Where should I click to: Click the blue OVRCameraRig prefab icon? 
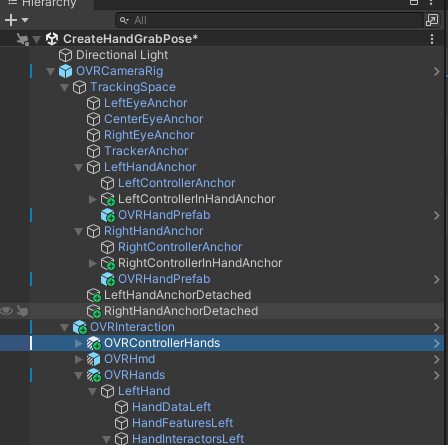65,71
